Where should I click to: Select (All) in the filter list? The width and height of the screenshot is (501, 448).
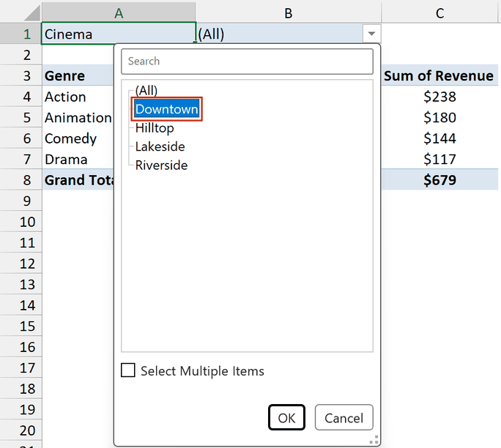[x=146, y=90]
